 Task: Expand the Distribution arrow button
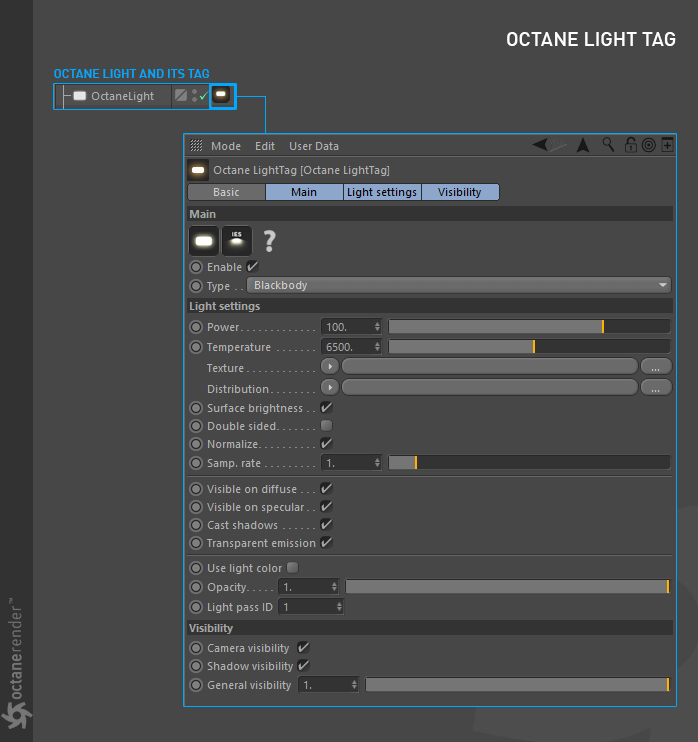click(330, 388)
